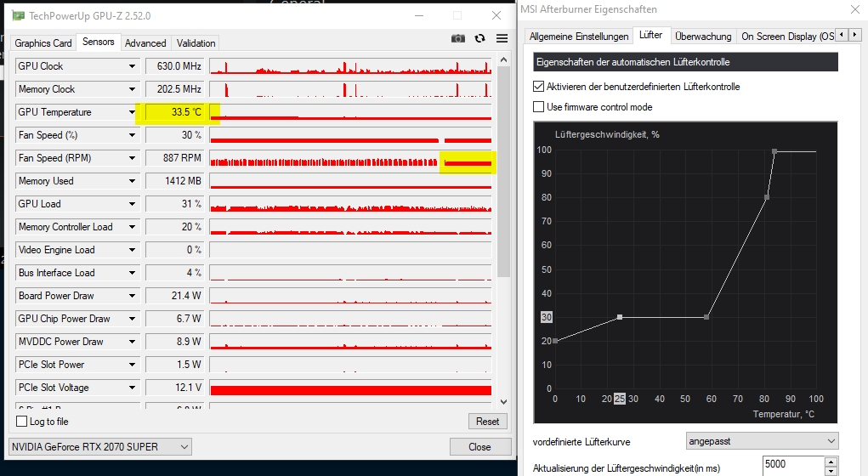
Task: Click the GPU-Z sensor list scrollbar thumb
Action: pos(503,172)
